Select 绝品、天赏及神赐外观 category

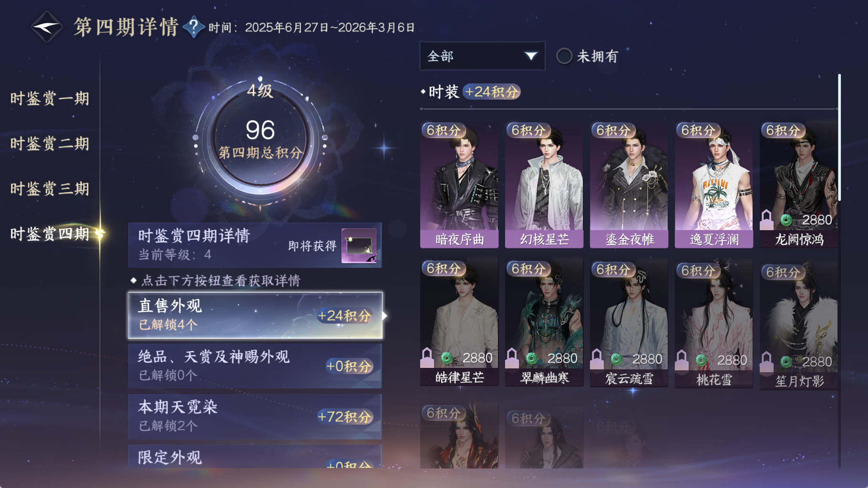click(x=255, y=366)
